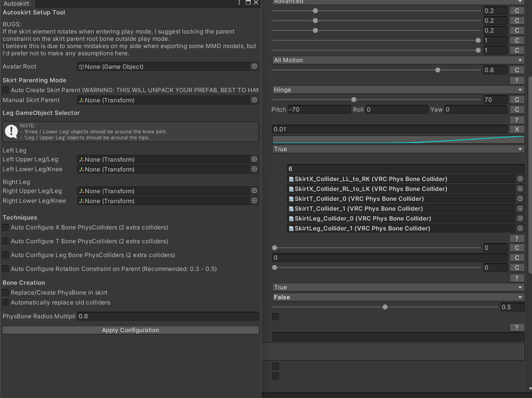Click the C button beside value 70
Viewport: 532px width, 398px height.
pyautogui.click(x=517, y=100)
